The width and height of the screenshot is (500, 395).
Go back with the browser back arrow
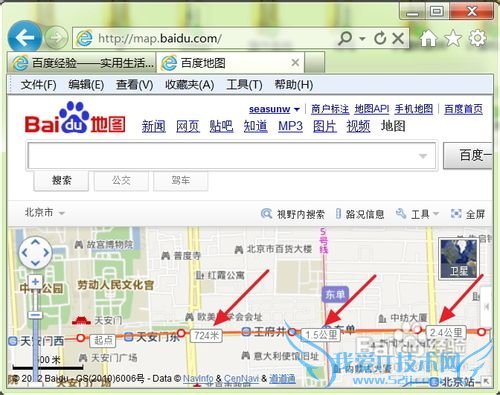25,38
